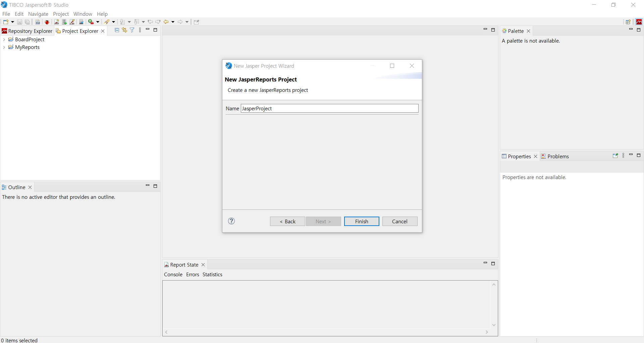This screenshot has height=343, width=644.
Task: Click the green Run external tools icon
Action: click(x=91, y=22)
